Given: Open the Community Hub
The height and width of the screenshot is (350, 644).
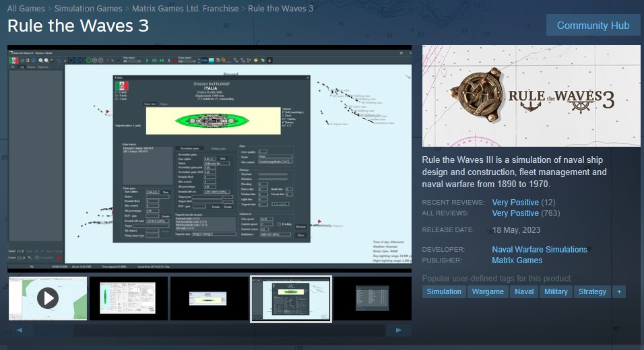Looking at the screenshot, I should 593,26.
